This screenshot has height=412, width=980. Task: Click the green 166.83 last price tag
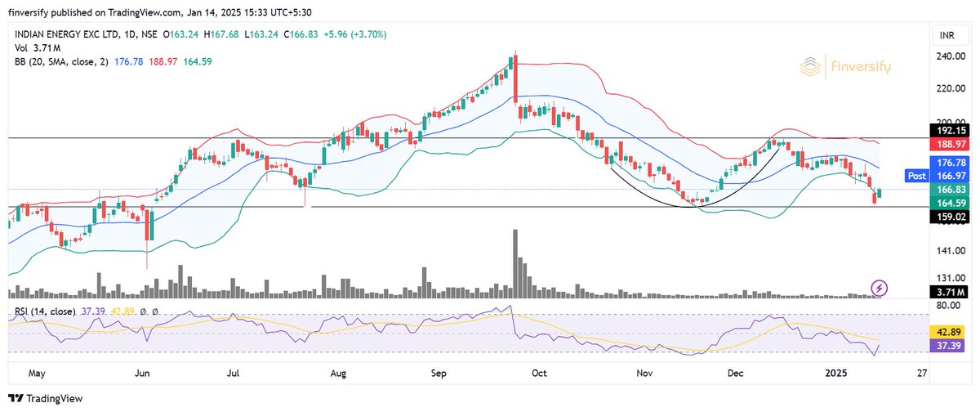(948, 190)
